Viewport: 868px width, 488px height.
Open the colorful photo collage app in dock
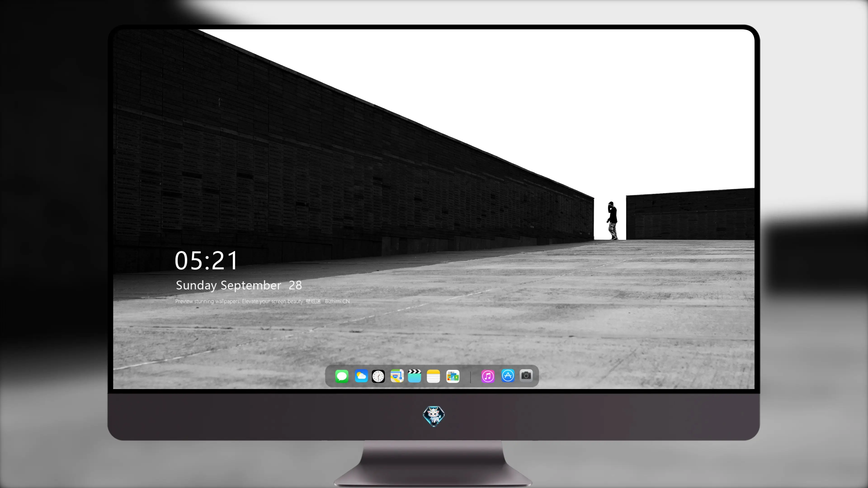[453, 376]
